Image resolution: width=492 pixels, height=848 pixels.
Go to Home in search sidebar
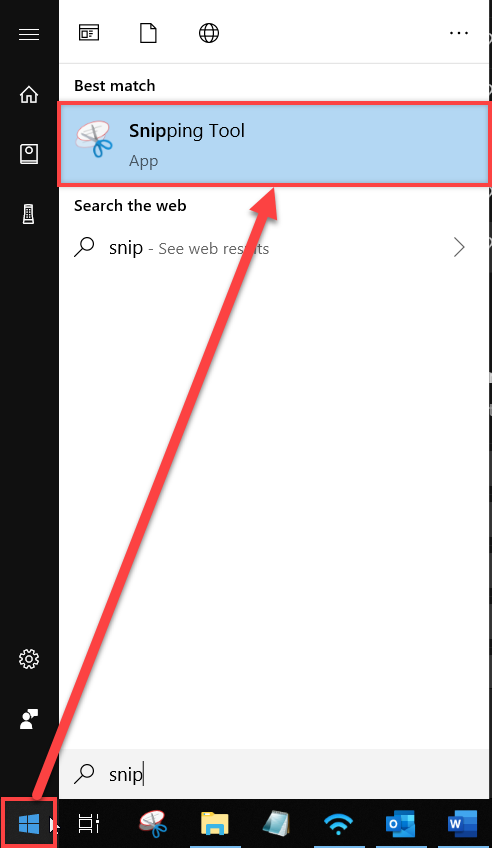click(x=29, y=95)
